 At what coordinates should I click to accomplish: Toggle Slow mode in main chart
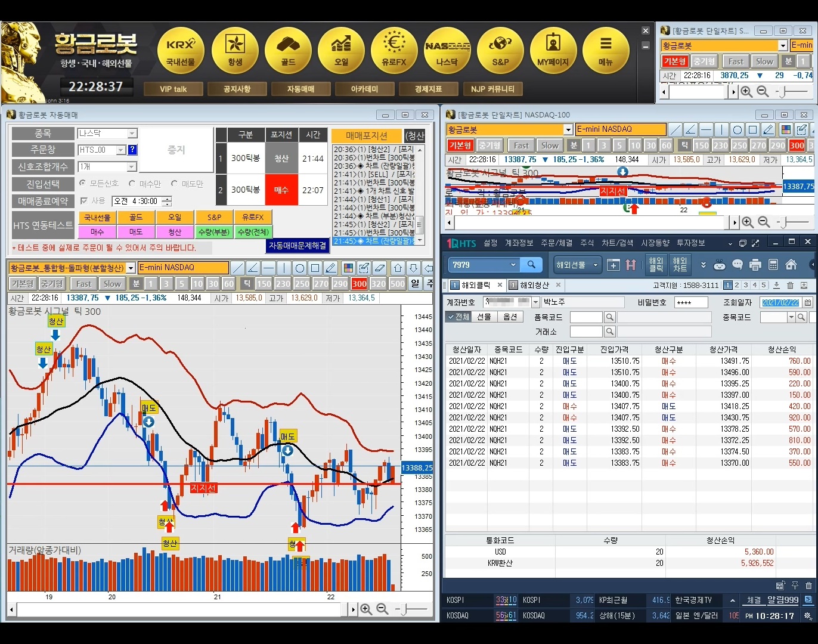pos(112,284)
